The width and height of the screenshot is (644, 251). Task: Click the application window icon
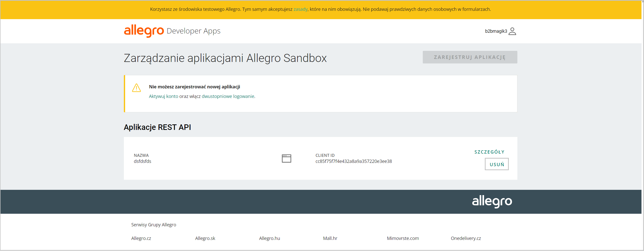(286, 158)
